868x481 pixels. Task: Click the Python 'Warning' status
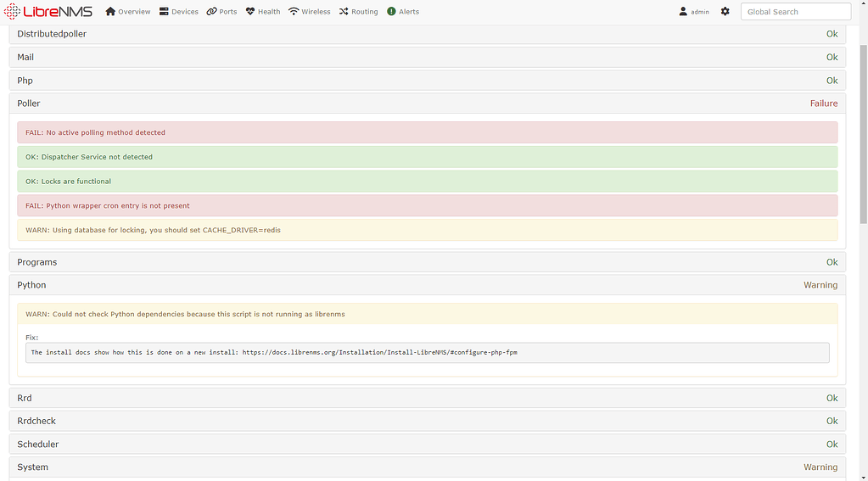click(x=820, y=285)
